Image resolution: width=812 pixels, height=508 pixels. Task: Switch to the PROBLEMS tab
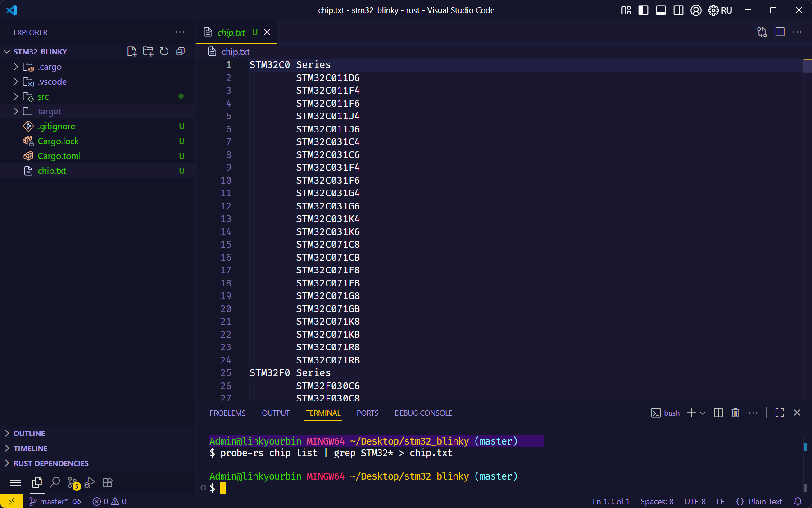point(227,413)
